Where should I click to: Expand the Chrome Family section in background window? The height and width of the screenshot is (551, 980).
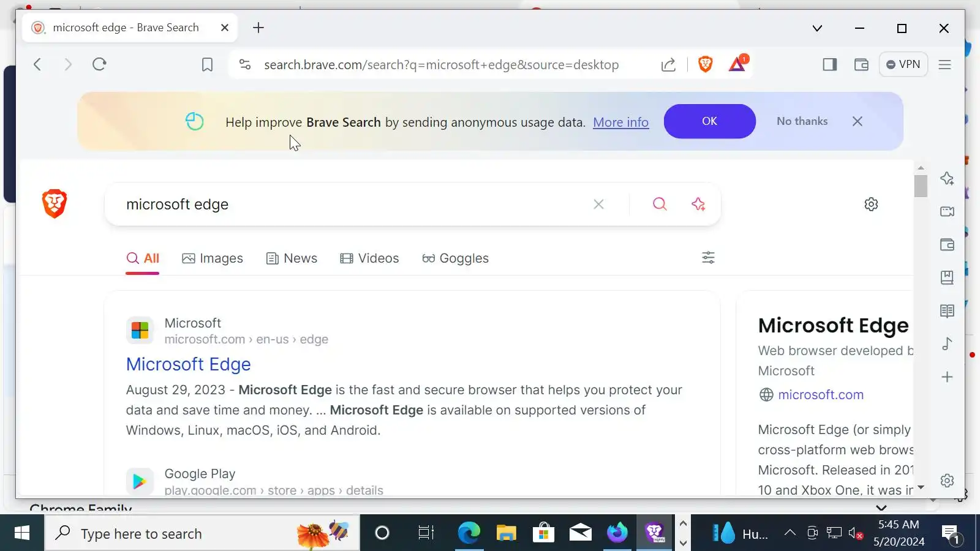(x=881, y=508)
